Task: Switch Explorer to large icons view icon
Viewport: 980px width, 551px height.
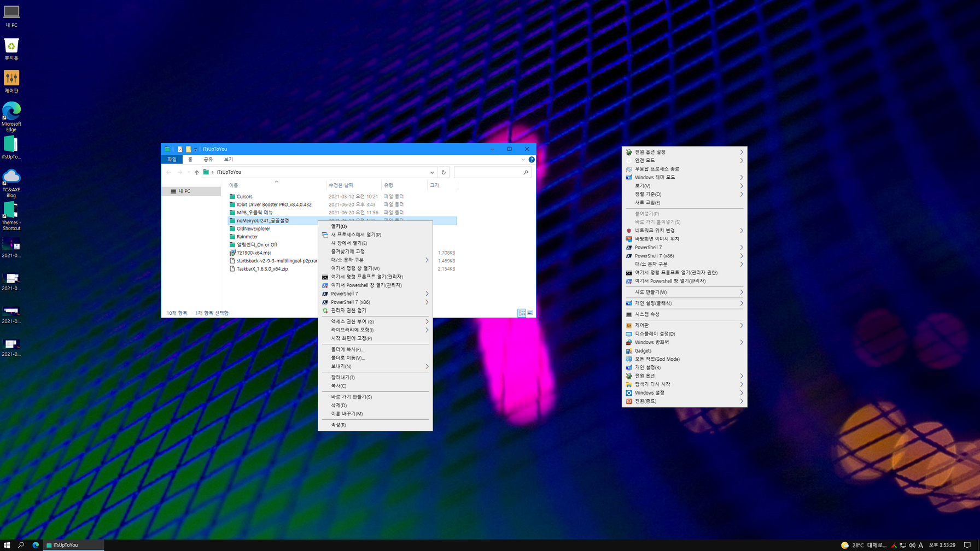Action: (530, 313)
